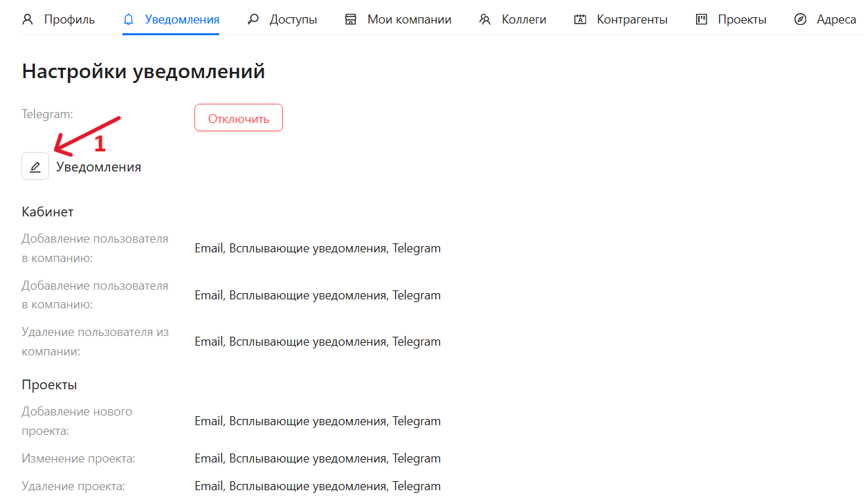
Task: Click the contact card icon for Контрагенты
Action: [580, 19]
